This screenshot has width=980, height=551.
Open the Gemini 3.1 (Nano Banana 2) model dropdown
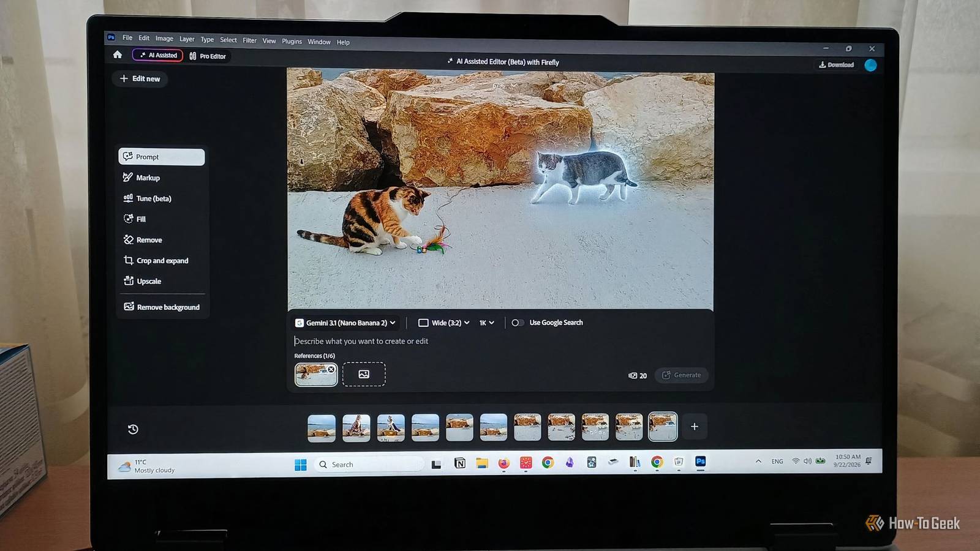[345, 323]
